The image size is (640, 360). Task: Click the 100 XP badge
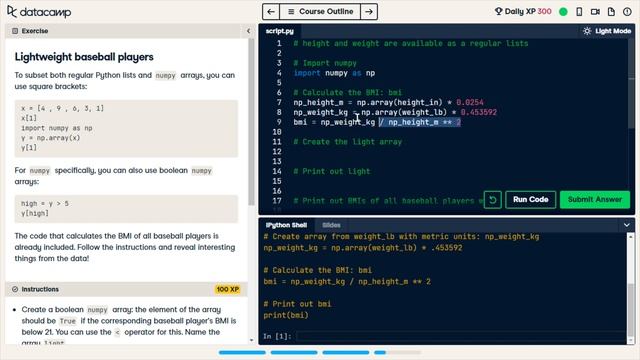click(x=227, y=289)
